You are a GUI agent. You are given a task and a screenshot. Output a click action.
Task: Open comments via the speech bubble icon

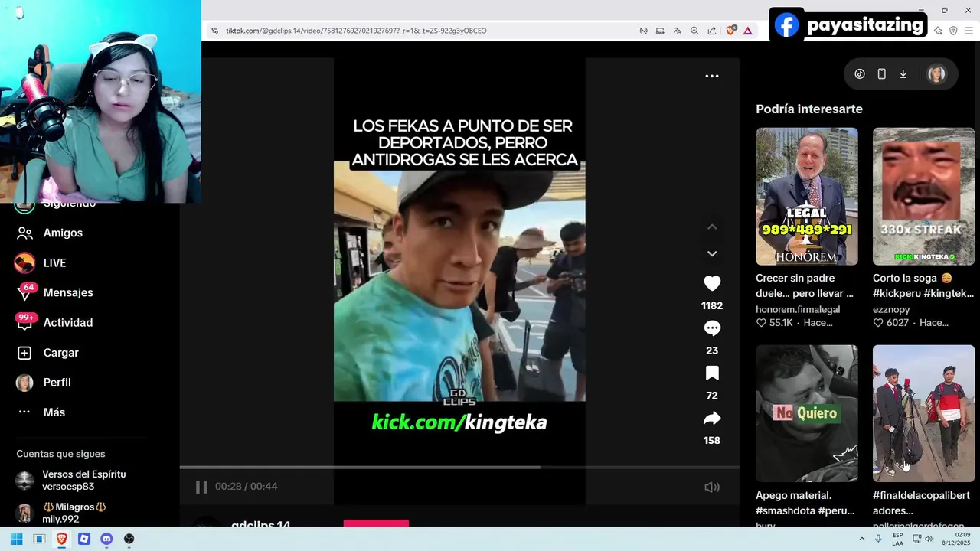(712, 328)
